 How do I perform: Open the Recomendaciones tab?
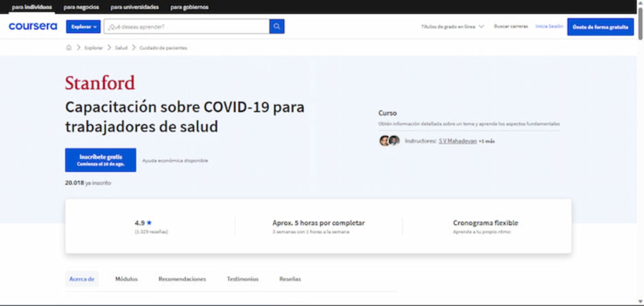click(182, 279)
